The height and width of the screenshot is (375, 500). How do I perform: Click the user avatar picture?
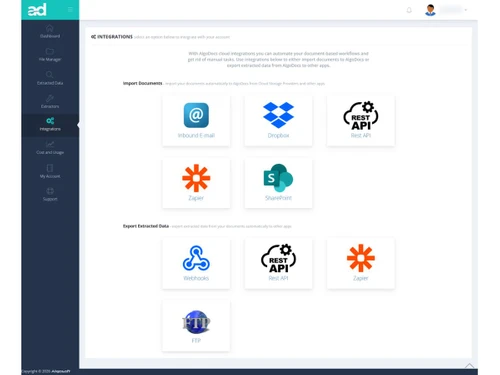point(430,10)
